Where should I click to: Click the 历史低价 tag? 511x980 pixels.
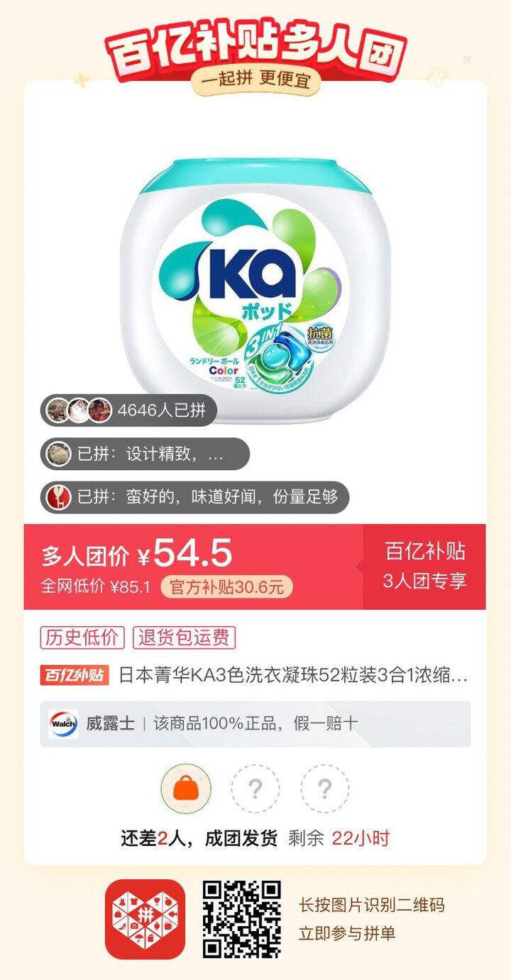(82, 637)
